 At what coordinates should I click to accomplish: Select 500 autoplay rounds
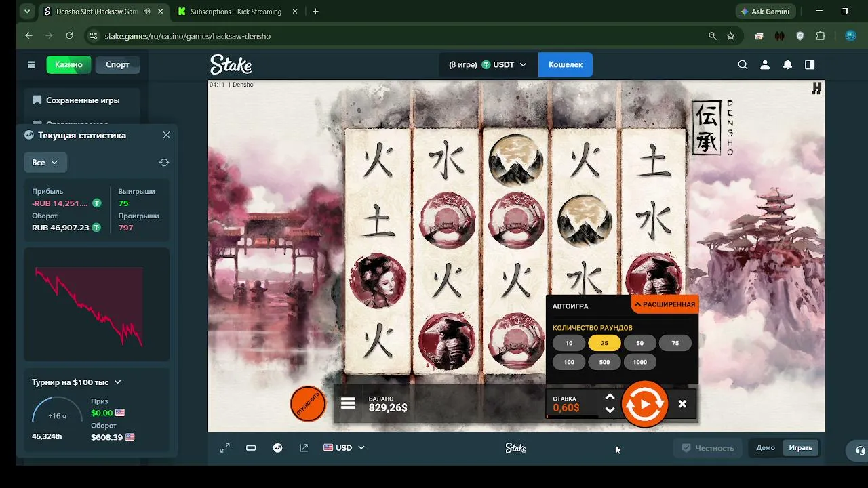(604, 362)
